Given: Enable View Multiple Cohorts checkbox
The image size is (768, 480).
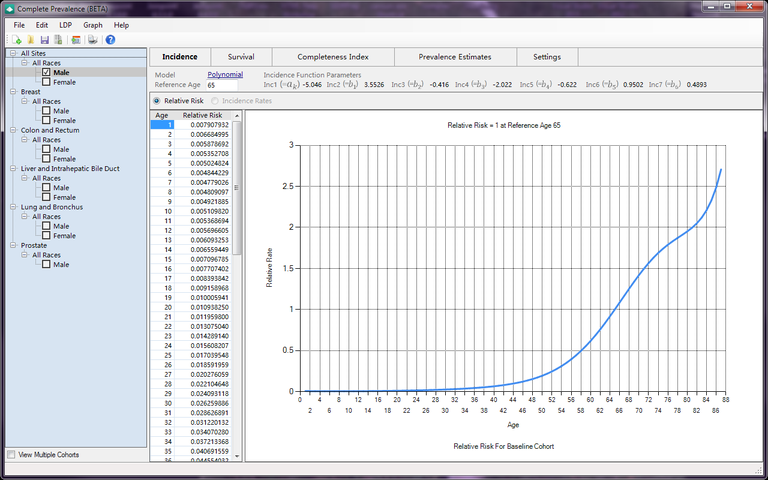Looking at the screenshot, I should 11,455.
